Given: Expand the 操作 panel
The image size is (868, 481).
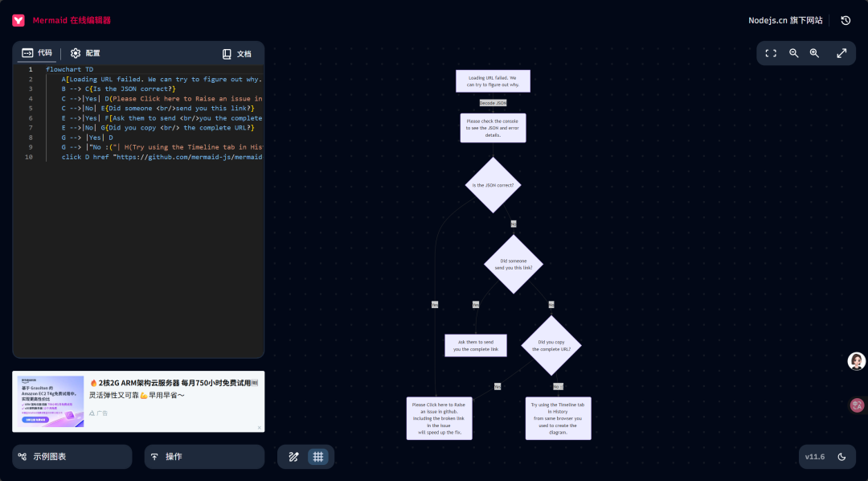Looking at the screenshot, I should click(x=204, y=457).
